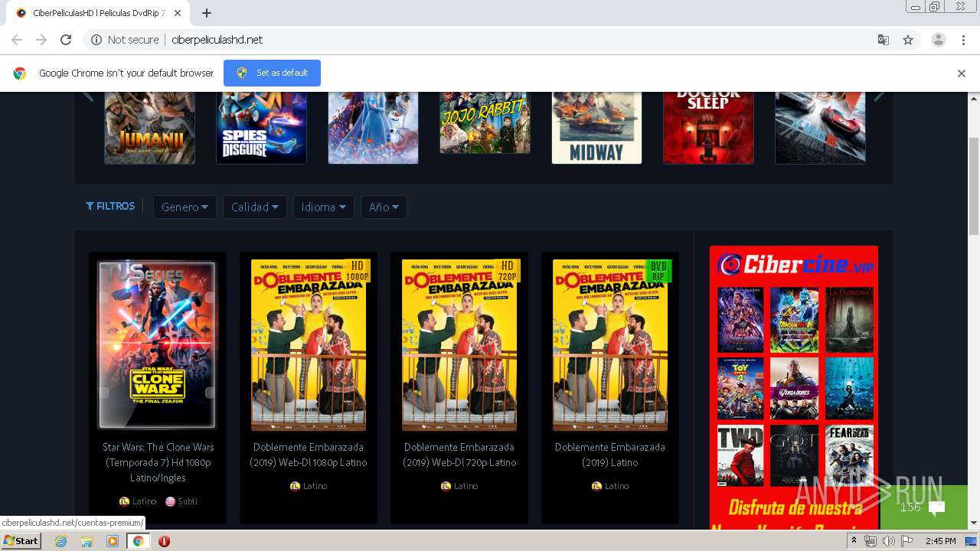
Task: Open the Spies in Disguise poster
Action: click(261, 128)
